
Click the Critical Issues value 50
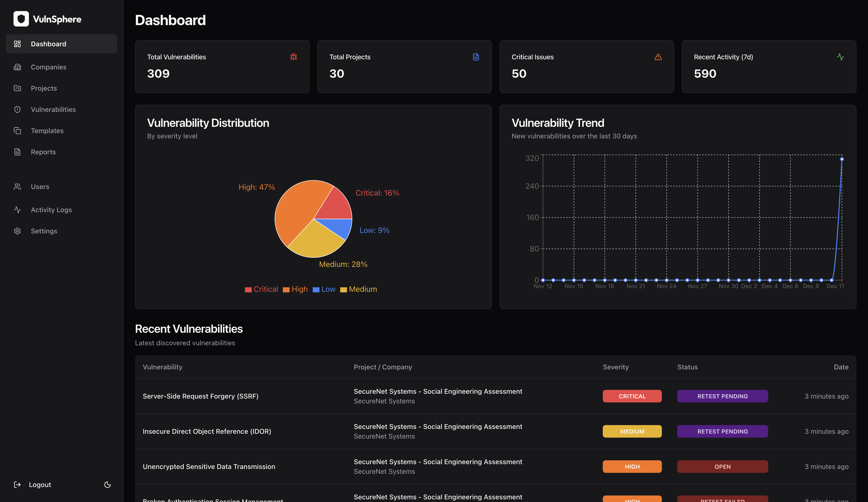519,73
